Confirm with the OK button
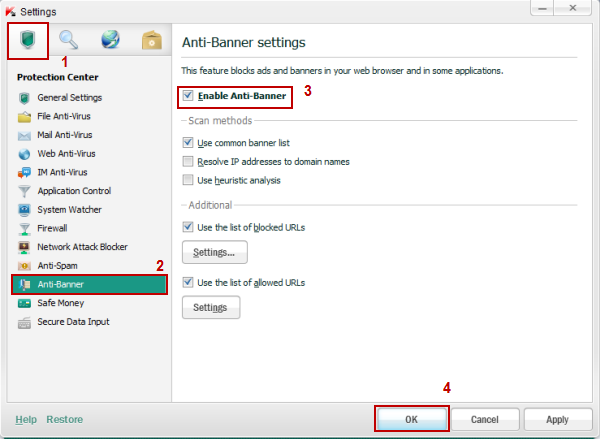 tap(411, 419)
